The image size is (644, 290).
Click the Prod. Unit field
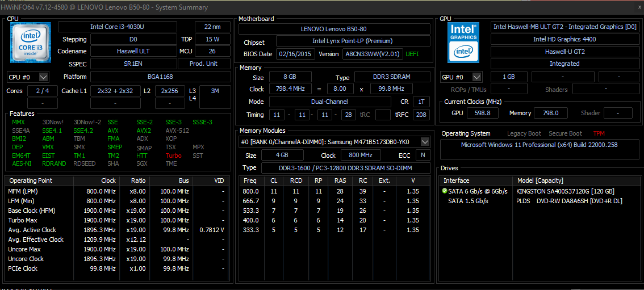click(x=204, y=64)
